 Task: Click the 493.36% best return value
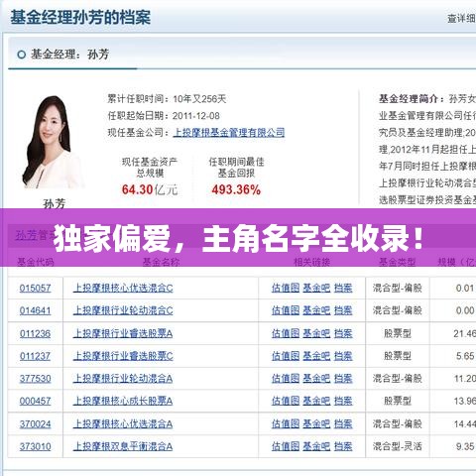[236, 189]
